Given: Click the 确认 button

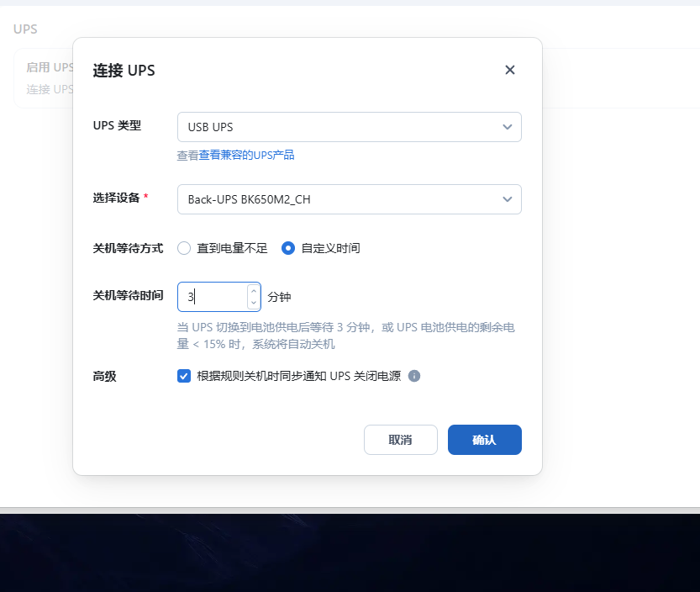Looking at the screenshot, I should pos(484,440).
